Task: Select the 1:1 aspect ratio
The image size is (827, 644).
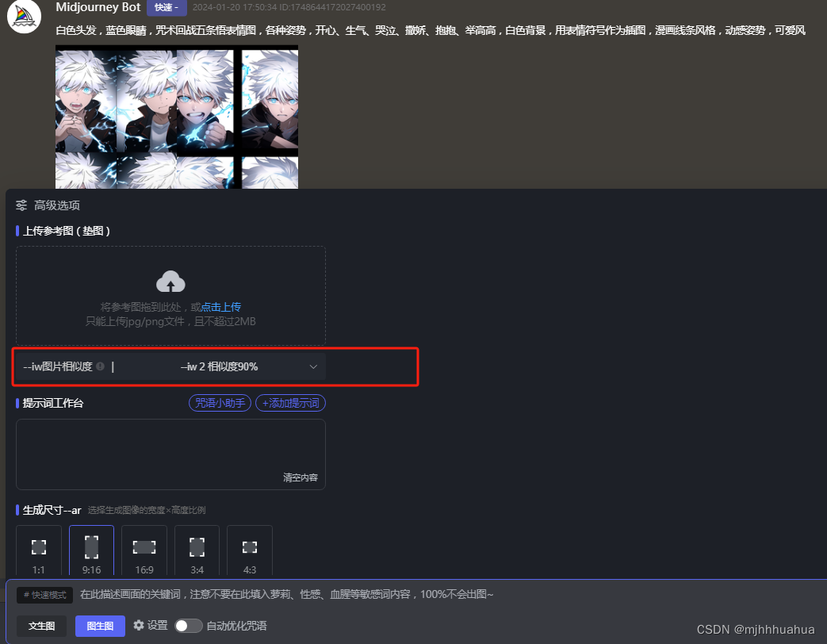Action: pos(39,550)
